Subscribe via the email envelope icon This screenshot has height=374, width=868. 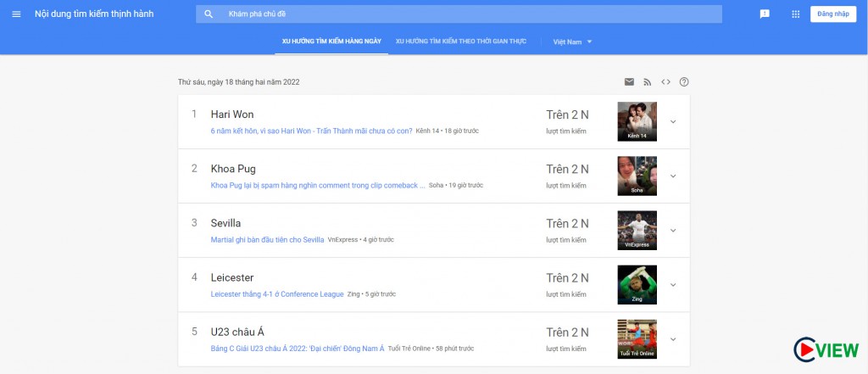pyautogui.click(x=630, y=82)
